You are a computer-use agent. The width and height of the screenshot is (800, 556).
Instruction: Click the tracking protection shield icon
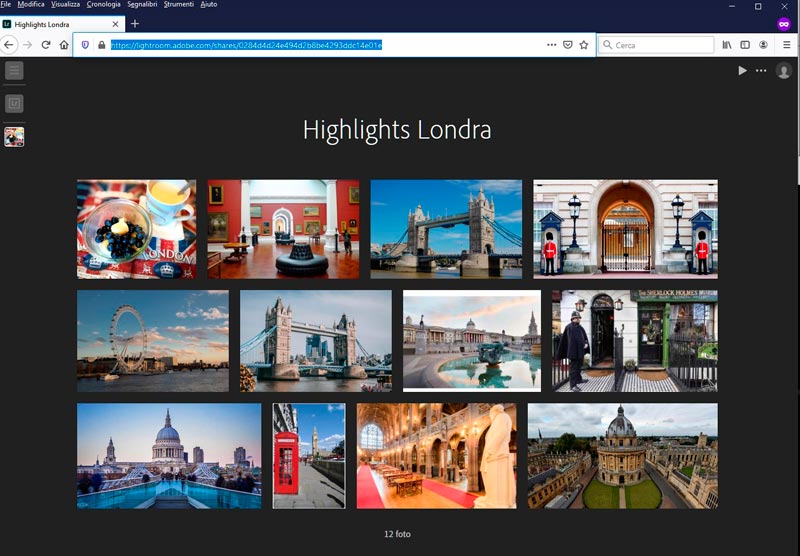coord(85,45)
